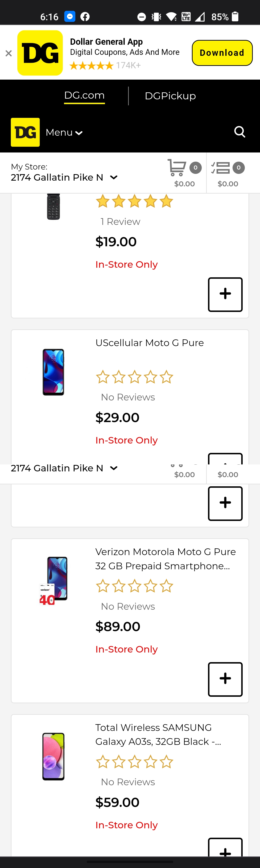Open Total Wireless Samsung Galaxy A03s link

tap(158, 734)
